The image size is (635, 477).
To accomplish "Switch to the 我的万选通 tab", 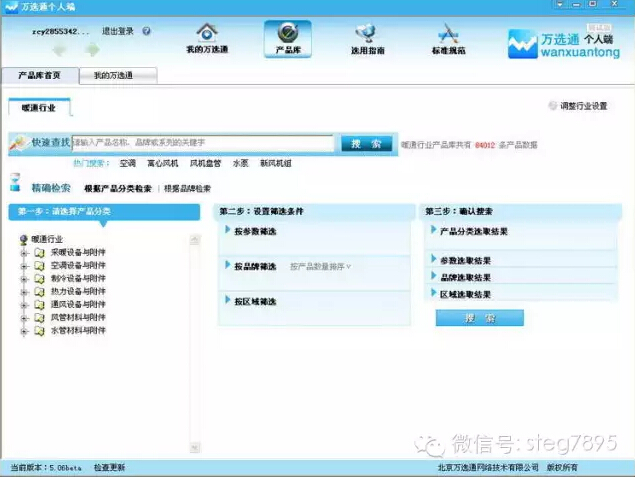I will 118,76.
